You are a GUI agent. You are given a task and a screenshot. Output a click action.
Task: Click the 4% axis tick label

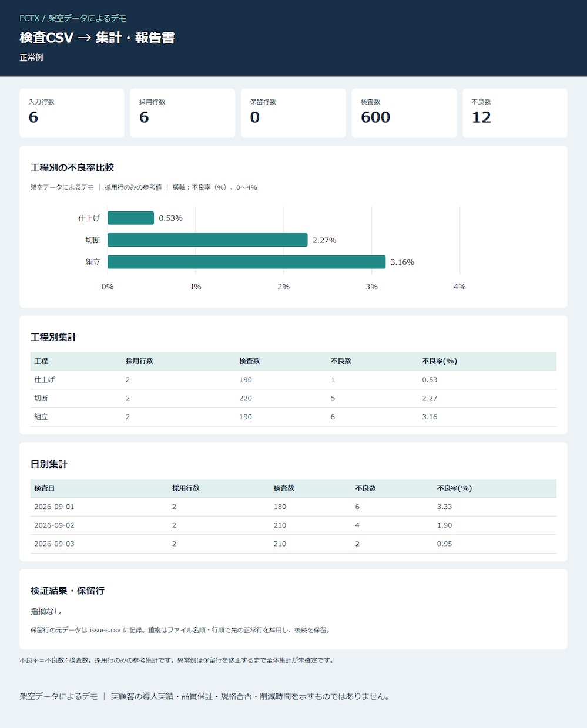click(x=459, y=287)
